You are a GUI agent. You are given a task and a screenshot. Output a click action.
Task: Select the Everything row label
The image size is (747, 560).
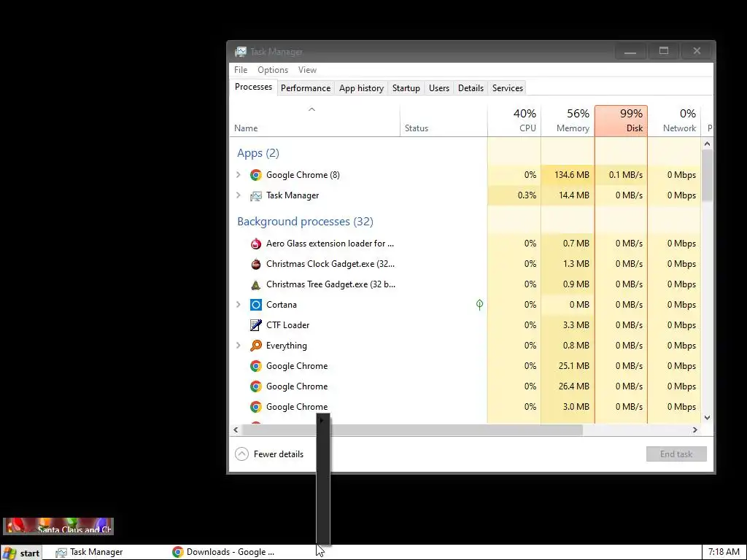tap(286, 346)
